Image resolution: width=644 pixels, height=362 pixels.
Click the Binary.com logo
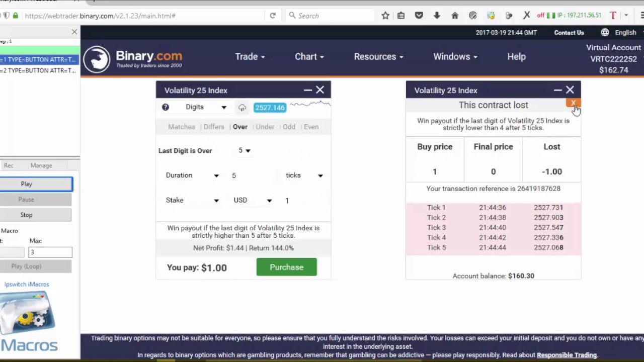(133, 59)
